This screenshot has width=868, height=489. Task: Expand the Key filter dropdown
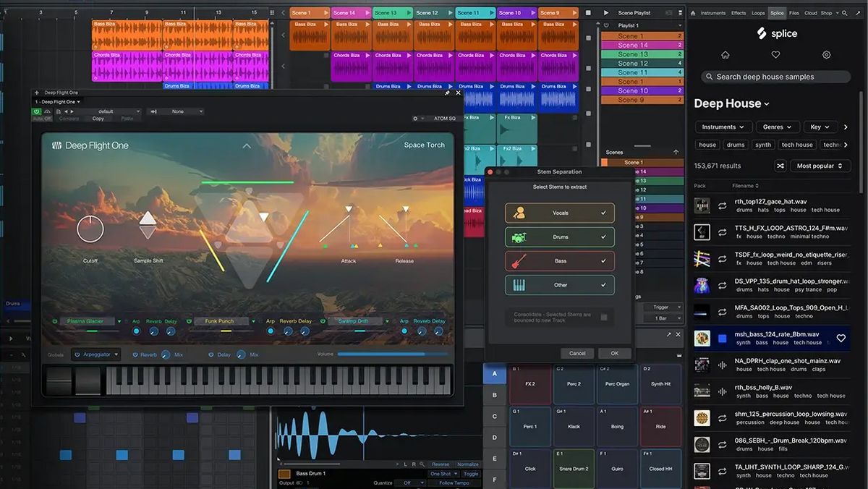coord(820,127)
